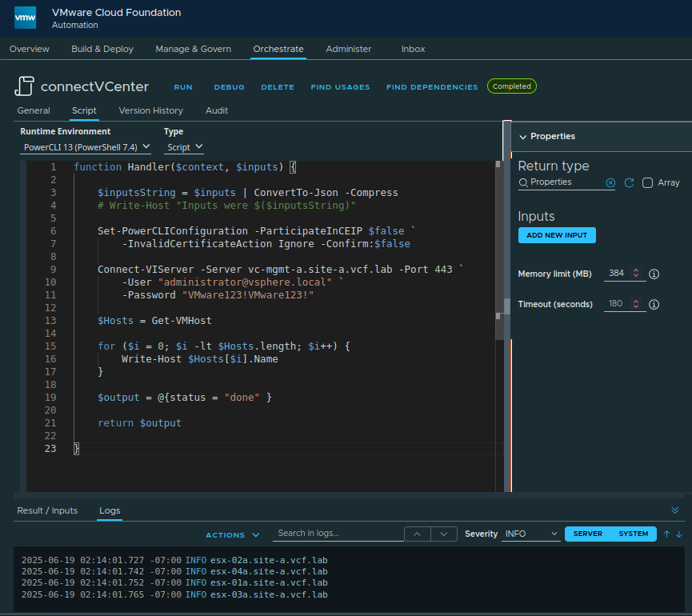Image resolution: width=692 pixels, height=616 pixels.
Task: Open the logs ACTIONS dropdown
Action: (x=232, y=535)
